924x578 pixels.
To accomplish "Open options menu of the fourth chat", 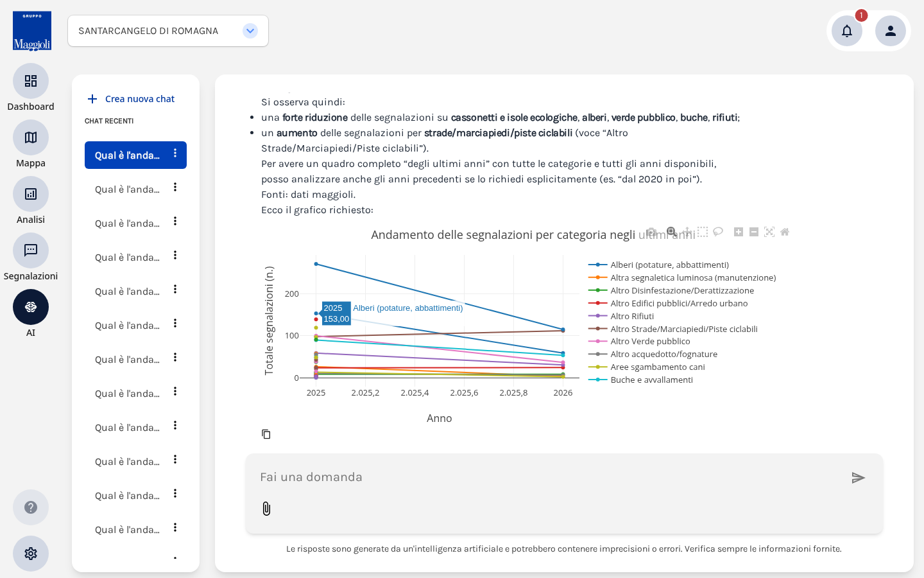I will [x=175, y=256].
